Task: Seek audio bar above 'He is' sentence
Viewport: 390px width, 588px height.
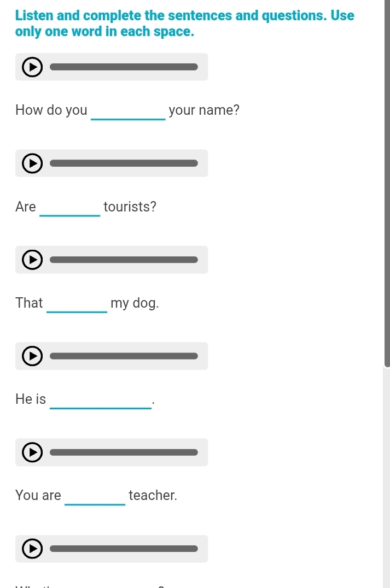Action: 124,356
